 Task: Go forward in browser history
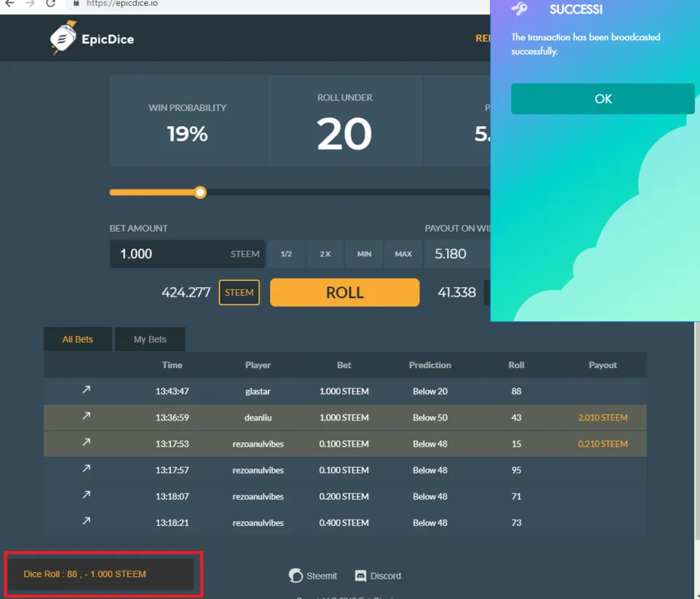[x=30, y=4]
